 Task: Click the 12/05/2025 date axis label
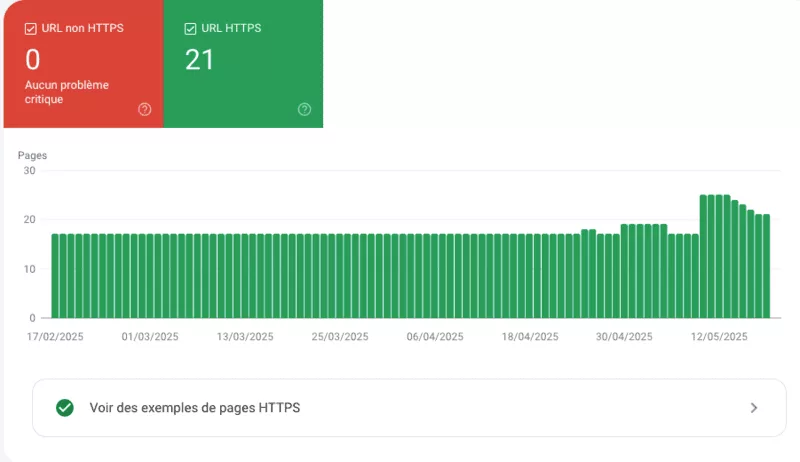[x=719, y=337]
